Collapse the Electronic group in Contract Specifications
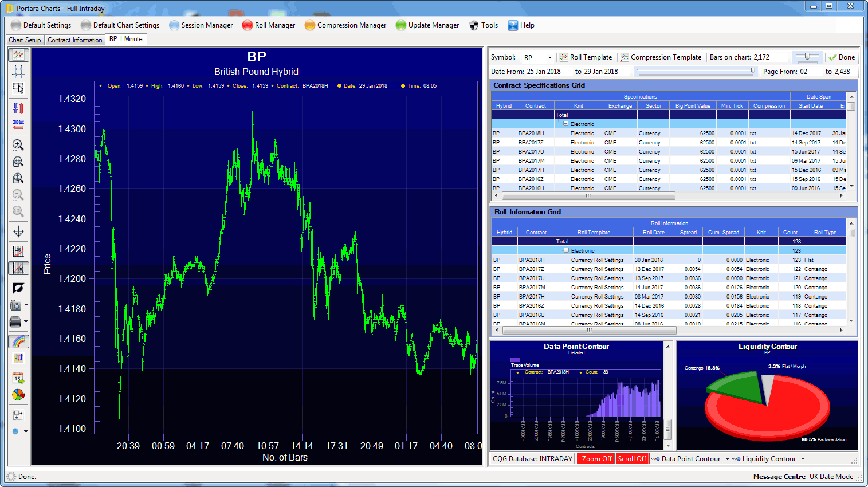 (565, 124)
